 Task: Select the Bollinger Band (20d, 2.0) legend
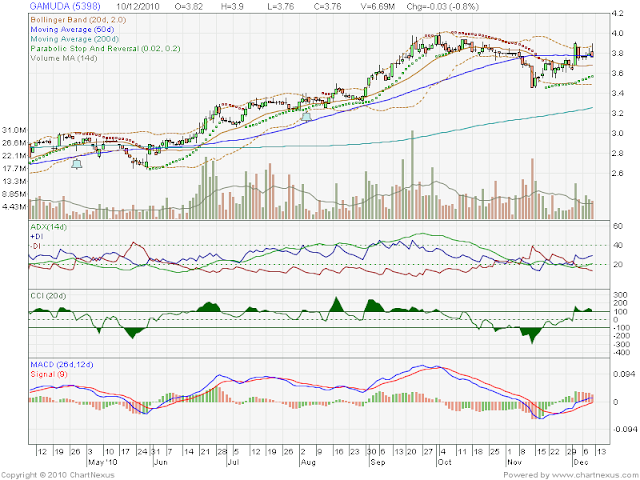pyautogui.click(x=78, y=20)
